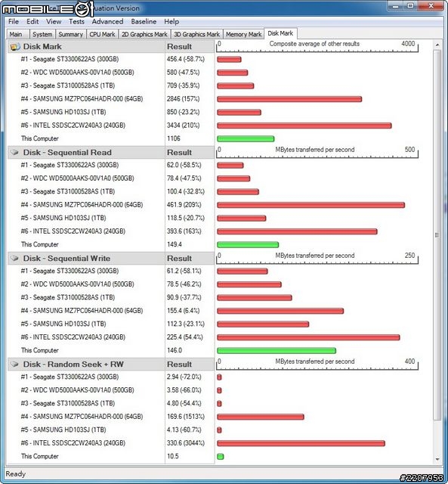Select Sequential Write value 90.9 (-37.7%)
The image size is (448, 484).
pos(184,297)
